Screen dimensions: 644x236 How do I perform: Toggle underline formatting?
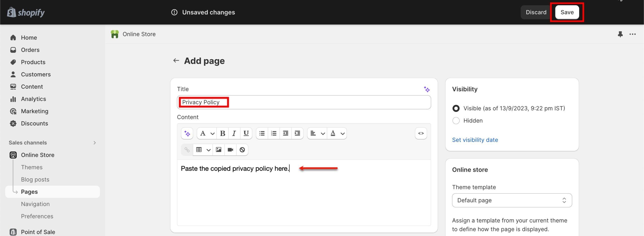coord(246,133)
